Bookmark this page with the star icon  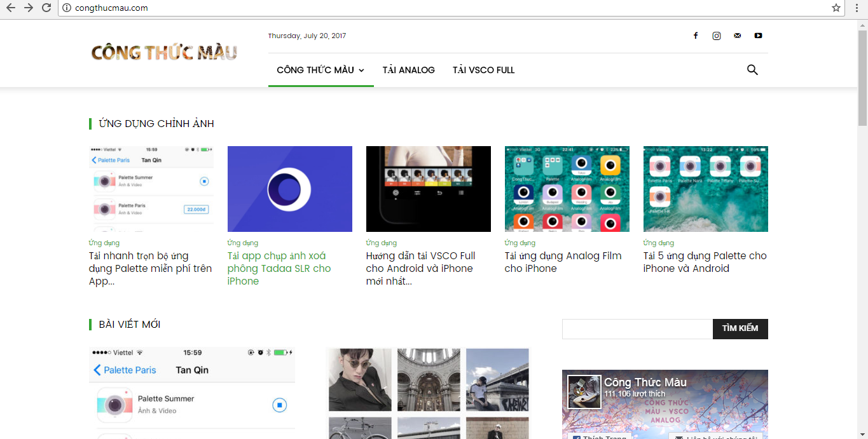[836, 8]
